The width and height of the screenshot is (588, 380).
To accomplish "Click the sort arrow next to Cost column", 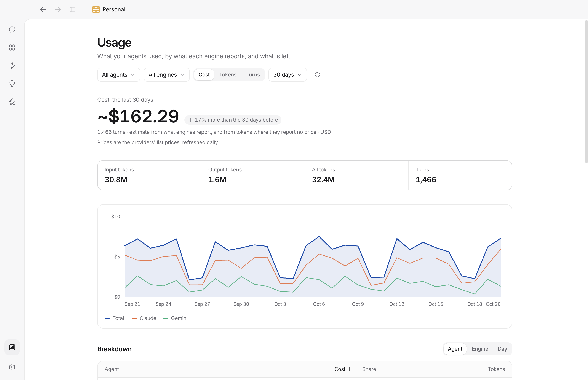I will 350,369.
